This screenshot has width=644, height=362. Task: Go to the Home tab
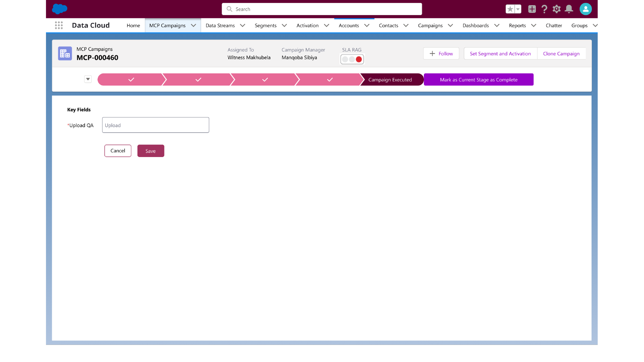(x=133, y=25)
